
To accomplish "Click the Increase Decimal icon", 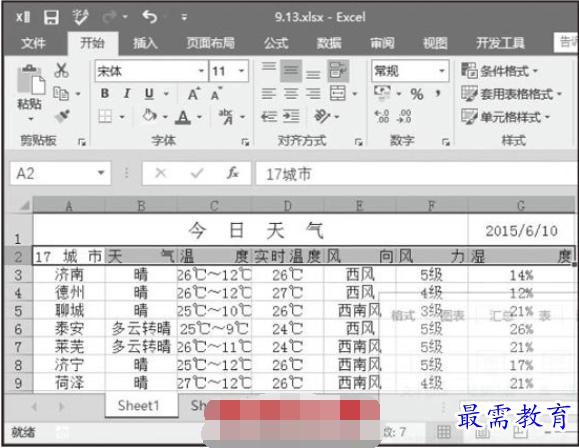I will pyautogui.click(x=382, y=116).
